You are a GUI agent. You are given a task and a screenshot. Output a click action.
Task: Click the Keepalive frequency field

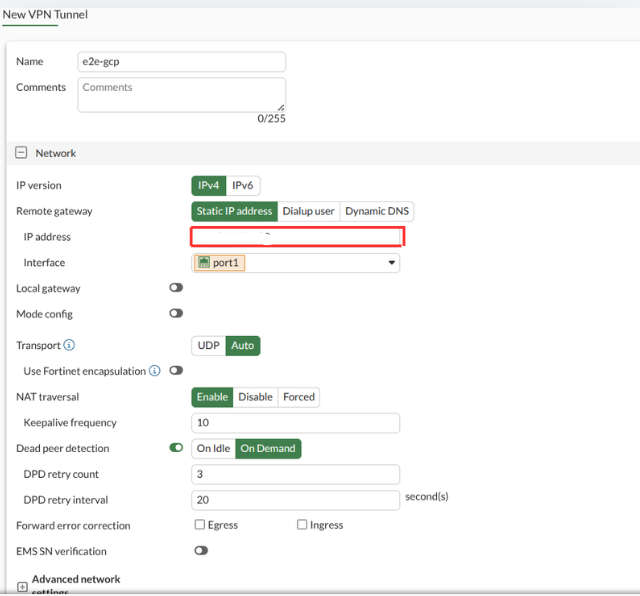point(296,423)
